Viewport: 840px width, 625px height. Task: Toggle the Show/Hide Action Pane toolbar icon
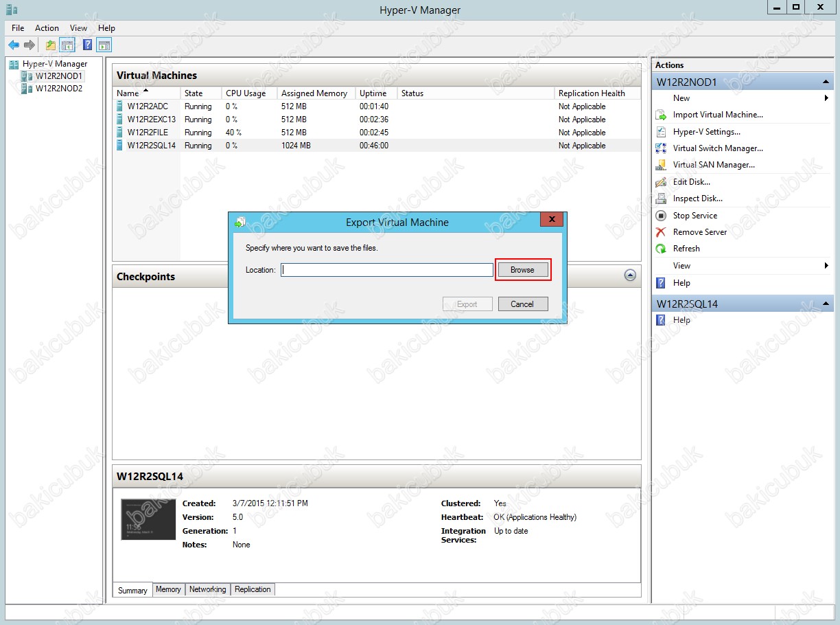click(104, 45)
